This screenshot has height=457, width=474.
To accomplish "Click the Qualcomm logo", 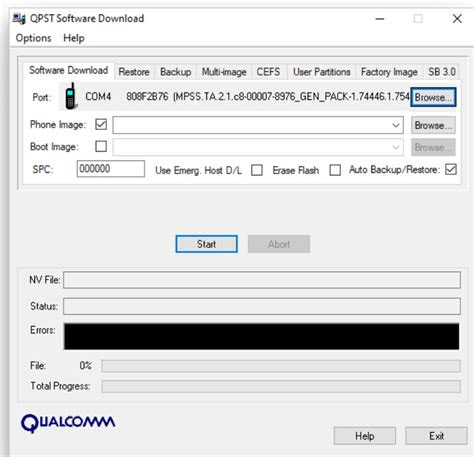I will coord(68,423).
